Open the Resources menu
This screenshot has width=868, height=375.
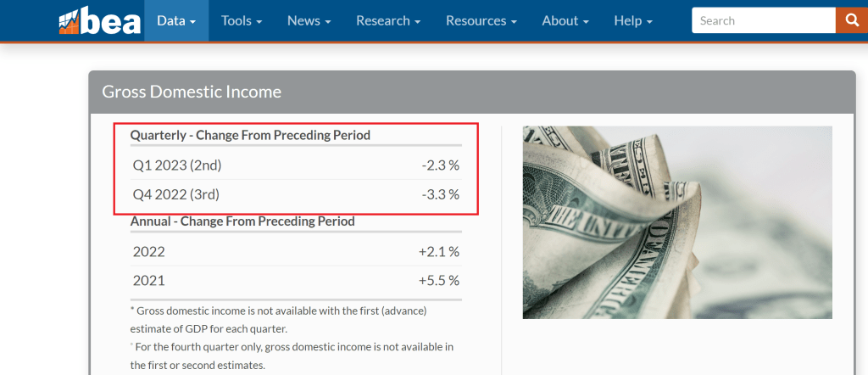(481, 20)
